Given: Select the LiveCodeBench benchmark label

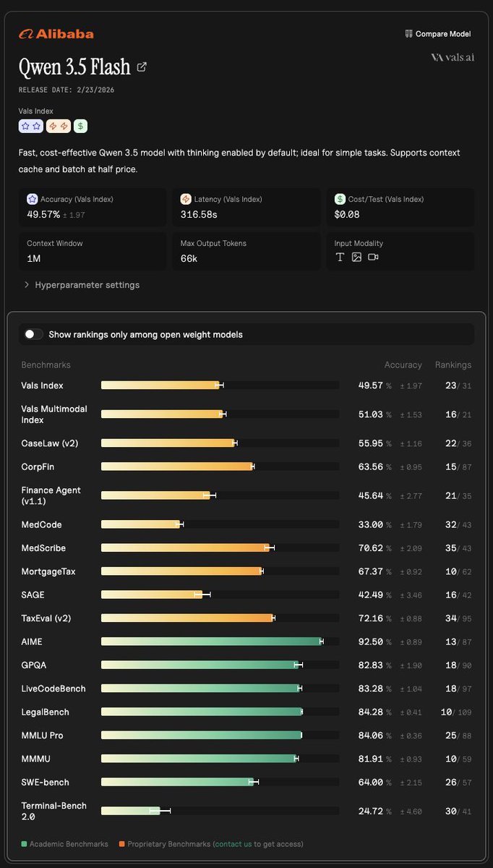Looking at the screenshot, I should [x=53, y=689].
